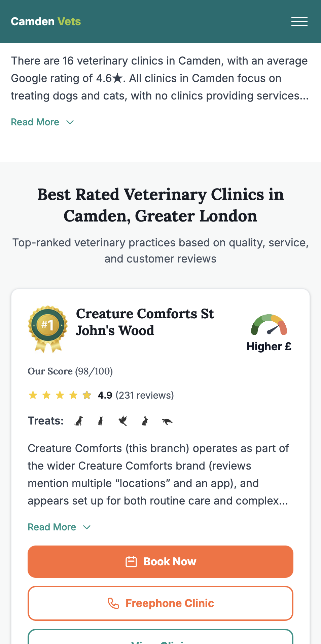
Task: Expand Creature Comforts' Read More section
Action: click(52, 527)
